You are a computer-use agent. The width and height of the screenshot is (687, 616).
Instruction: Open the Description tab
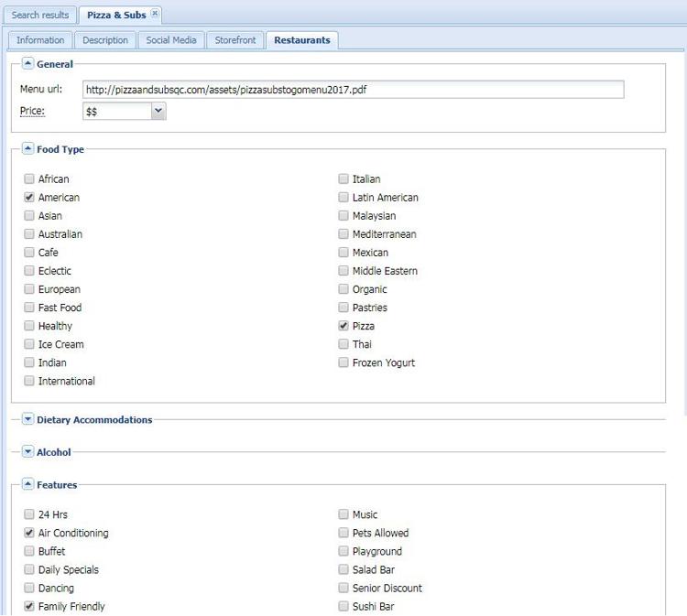(x=105, y=40)
